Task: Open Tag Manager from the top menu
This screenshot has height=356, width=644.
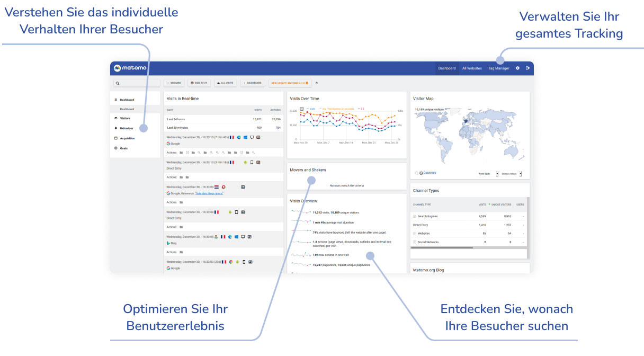Action: coord(498,68)
